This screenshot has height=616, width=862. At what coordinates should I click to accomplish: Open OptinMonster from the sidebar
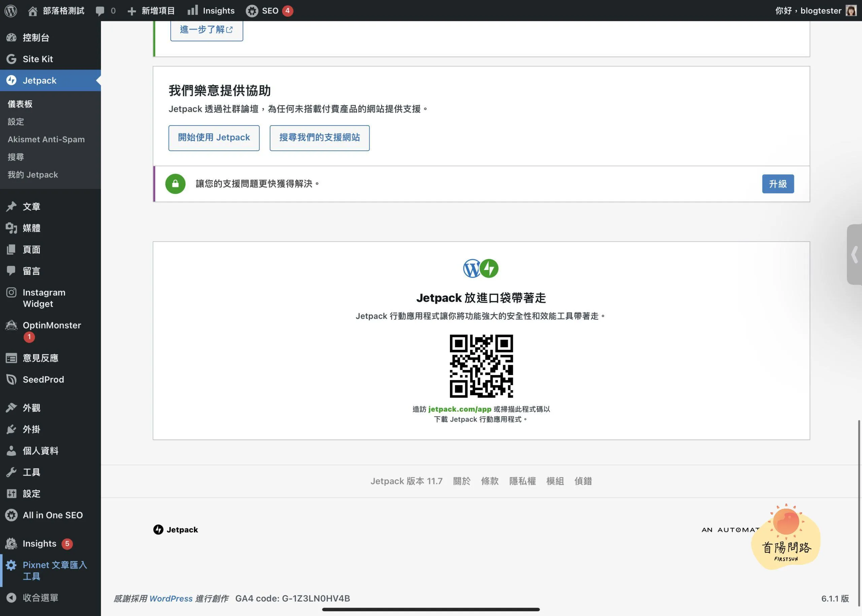(52, 326)
